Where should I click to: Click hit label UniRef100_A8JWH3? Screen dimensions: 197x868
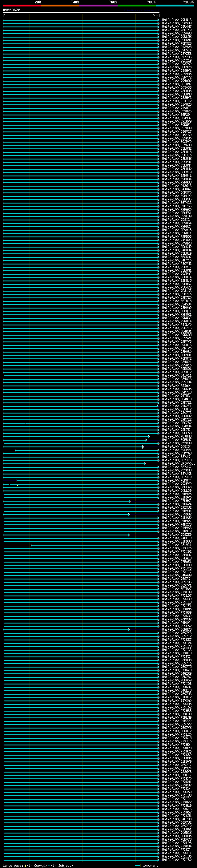(x=177, y=436)
